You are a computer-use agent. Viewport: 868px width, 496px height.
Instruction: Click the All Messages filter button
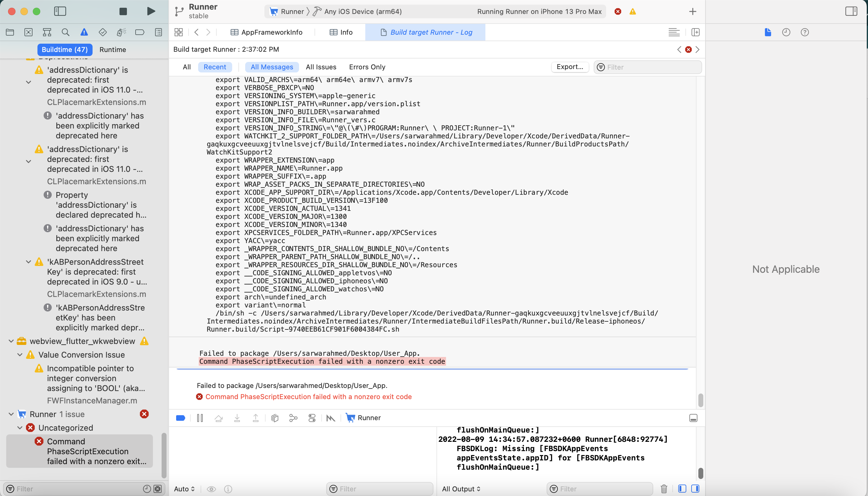[271, 67]
